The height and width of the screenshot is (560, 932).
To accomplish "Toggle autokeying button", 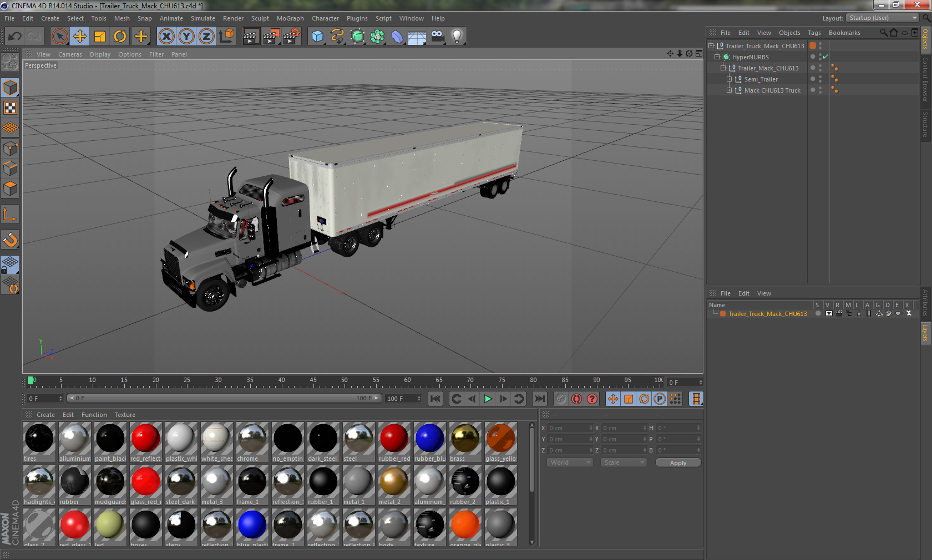I will [577, 399].
